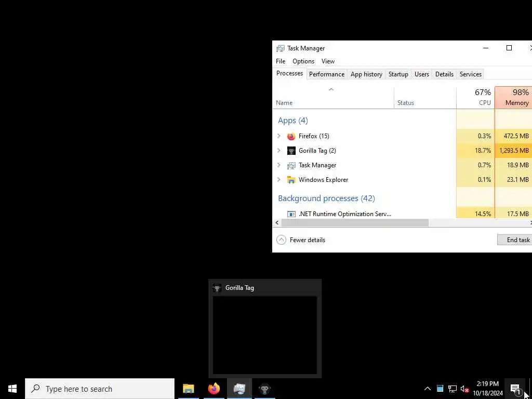Image resolution: width=532 pixels, height=399 pixels.
Task: Click the network tray icon
Action: pos(453,389)
